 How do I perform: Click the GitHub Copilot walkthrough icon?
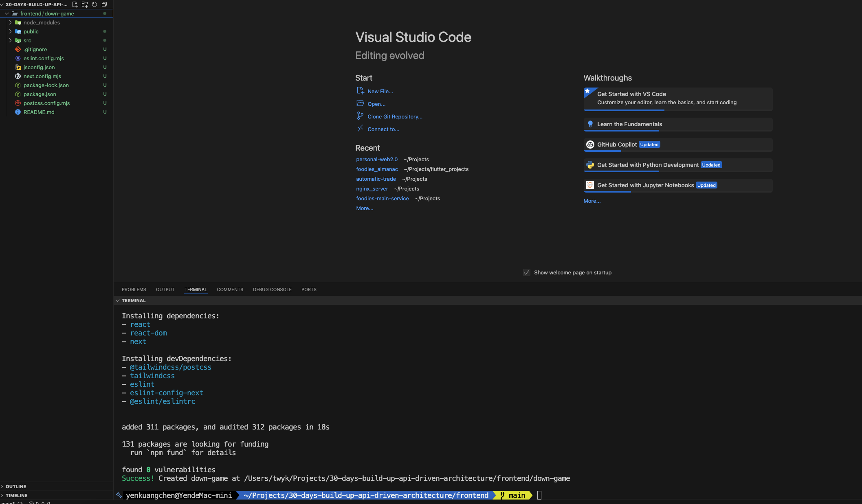tap(590, 145)
